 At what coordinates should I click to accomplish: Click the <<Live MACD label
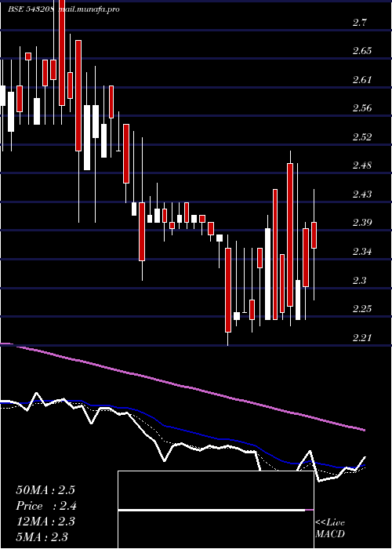click(x=330, y=528)
